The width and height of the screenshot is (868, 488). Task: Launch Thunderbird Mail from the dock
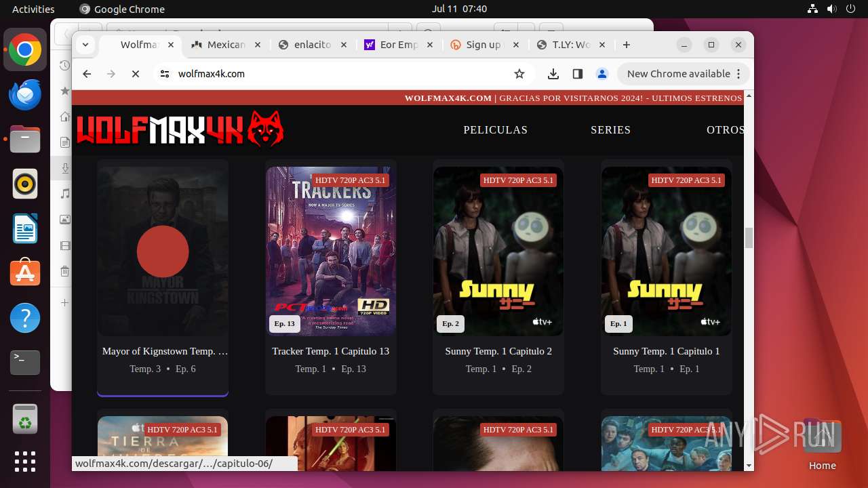[x=25, y=95]
